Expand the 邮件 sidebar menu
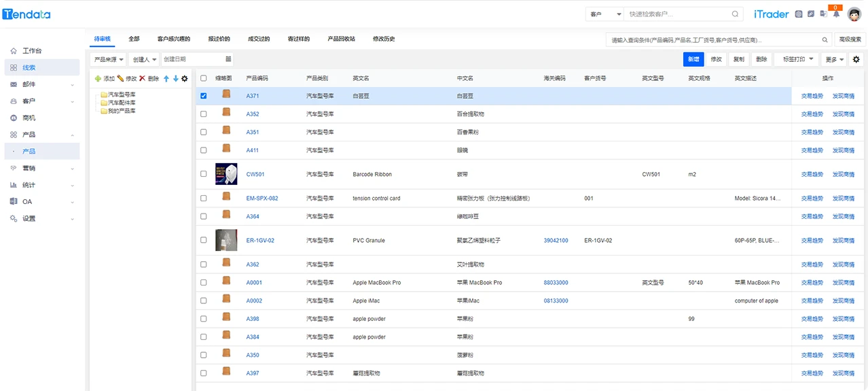This screenshot has height=391, width=868. (42, 84)
